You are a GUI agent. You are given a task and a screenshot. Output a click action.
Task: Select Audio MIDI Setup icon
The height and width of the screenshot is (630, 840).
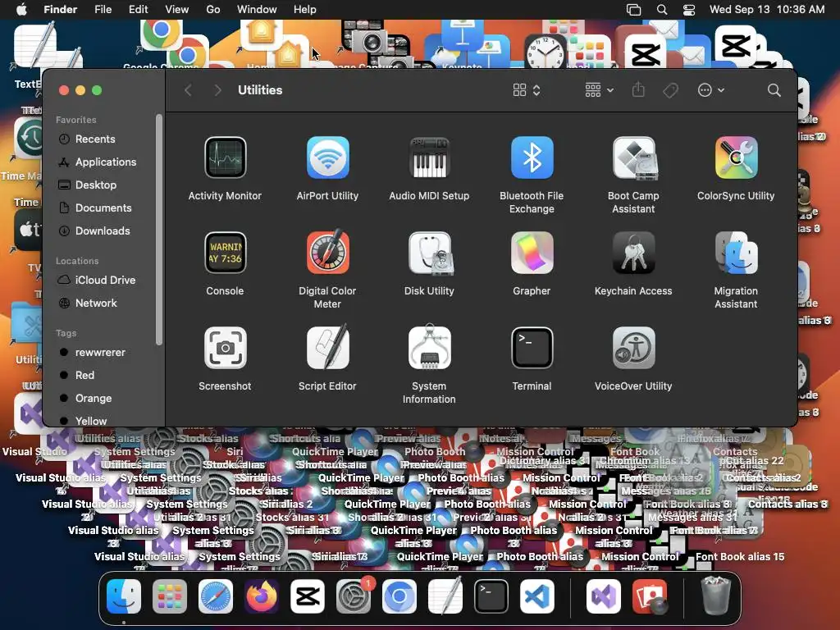(429, 157)
